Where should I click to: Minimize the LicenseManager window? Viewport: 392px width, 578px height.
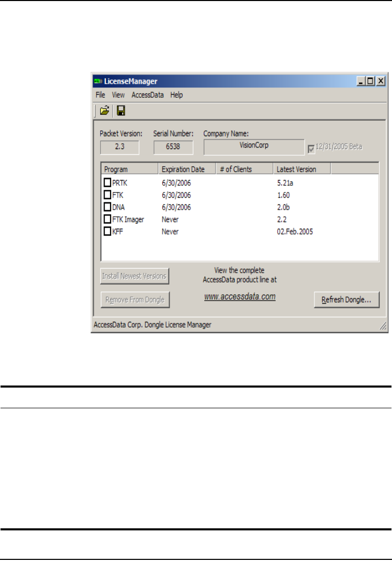tap(361, 81)
